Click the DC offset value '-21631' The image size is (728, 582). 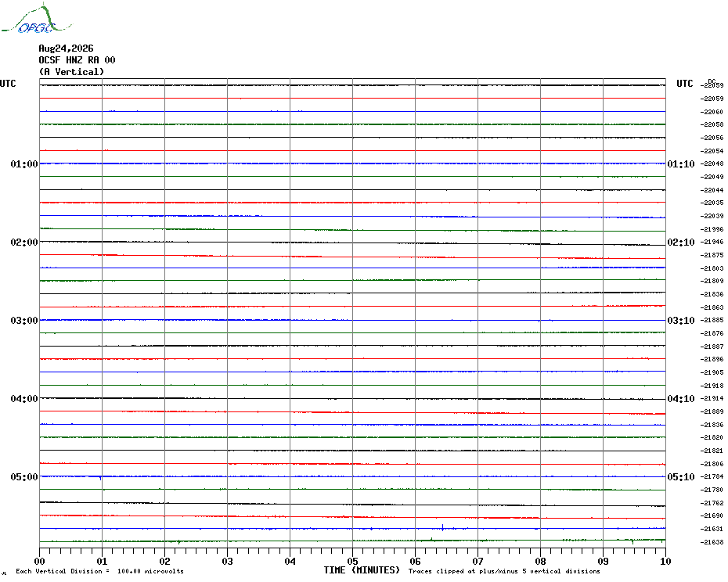(712, 529)
